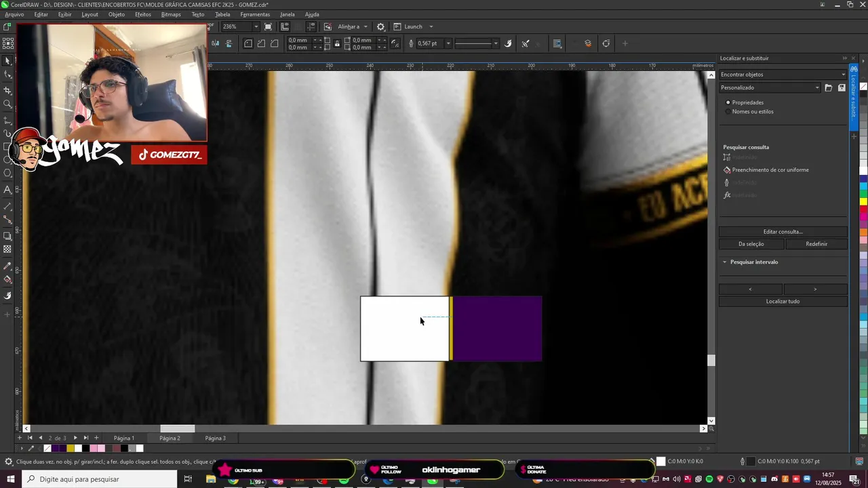This screenshot has width=868, height=488.
Task: Expand the document palette flyout arrow
Action: 22,448
